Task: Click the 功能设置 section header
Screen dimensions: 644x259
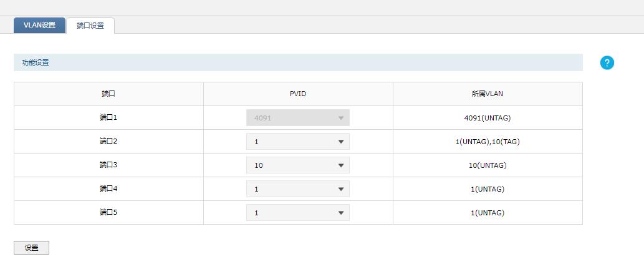Action: (x=36, y=63)
